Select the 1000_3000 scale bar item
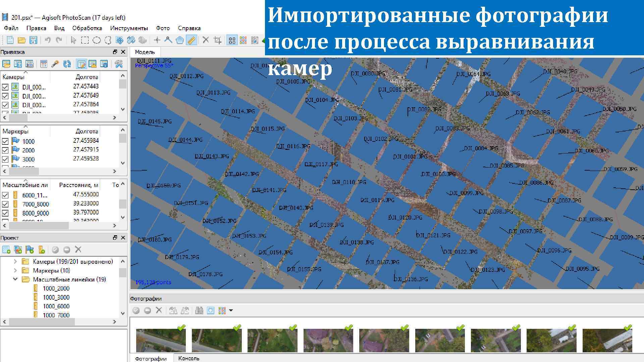This screenshot has width=644, height=362. pos(56,297)
